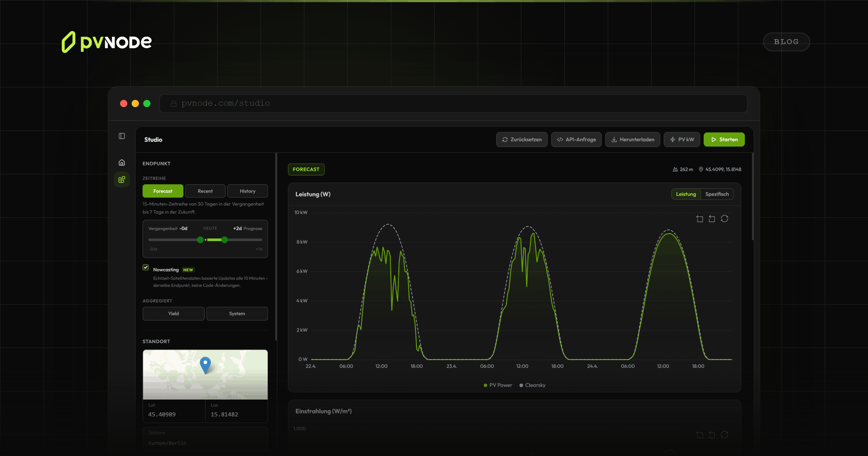Uncheck the Nowcasting checkbox

click(146, 267)
